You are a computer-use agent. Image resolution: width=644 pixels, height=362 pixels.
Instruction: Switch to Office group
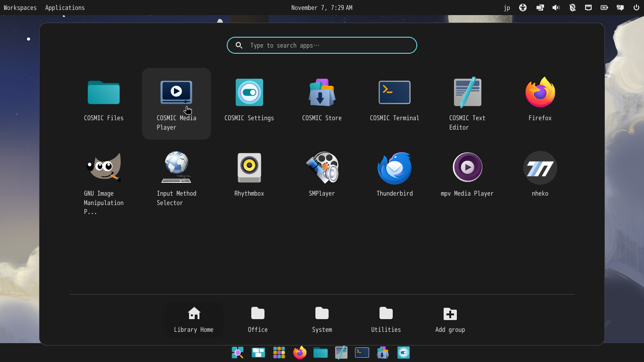257,320
